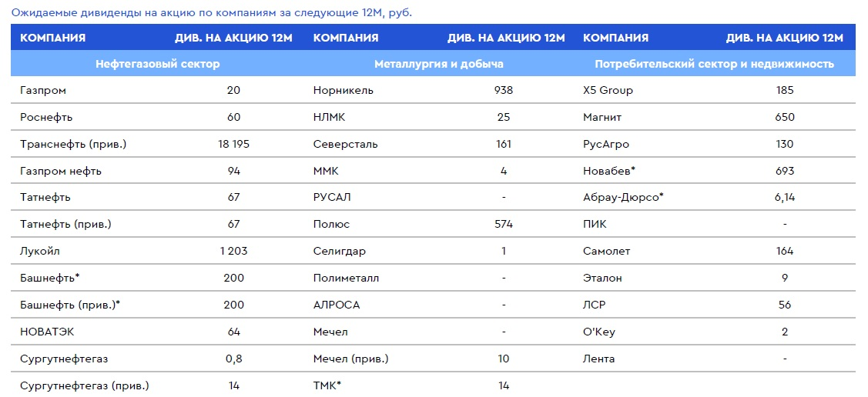Select the Металлургия и добыча header

(x=439, y=64)
